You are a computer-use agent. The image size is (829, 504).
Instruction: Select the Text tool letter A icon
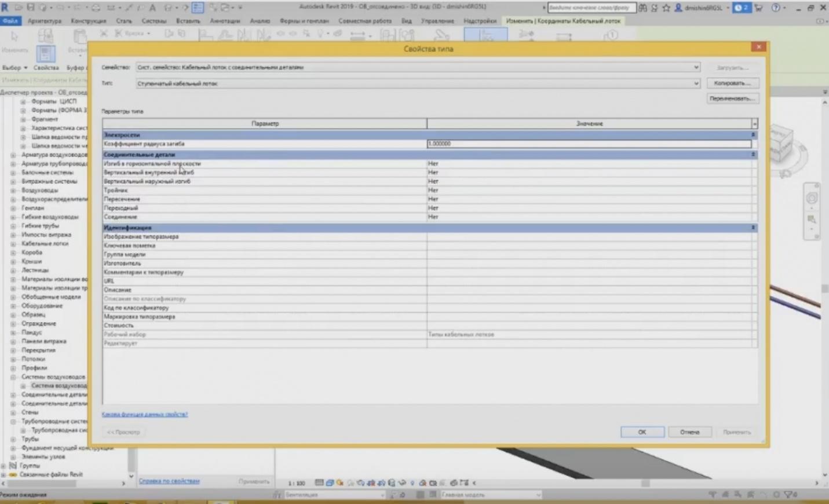click(x=153, y=8)
